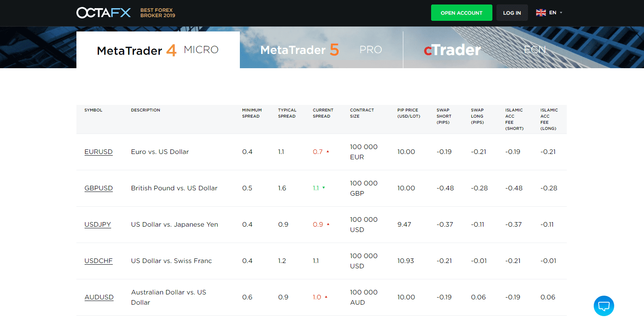The height and width of the screenshot is (321, 644).
Task: Click the Best Forex Broker 2019 text
Action: [158, 13]
